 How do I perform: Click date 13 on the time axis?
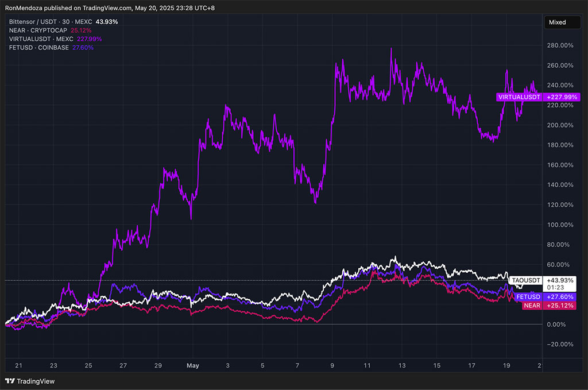pos(402,365)
